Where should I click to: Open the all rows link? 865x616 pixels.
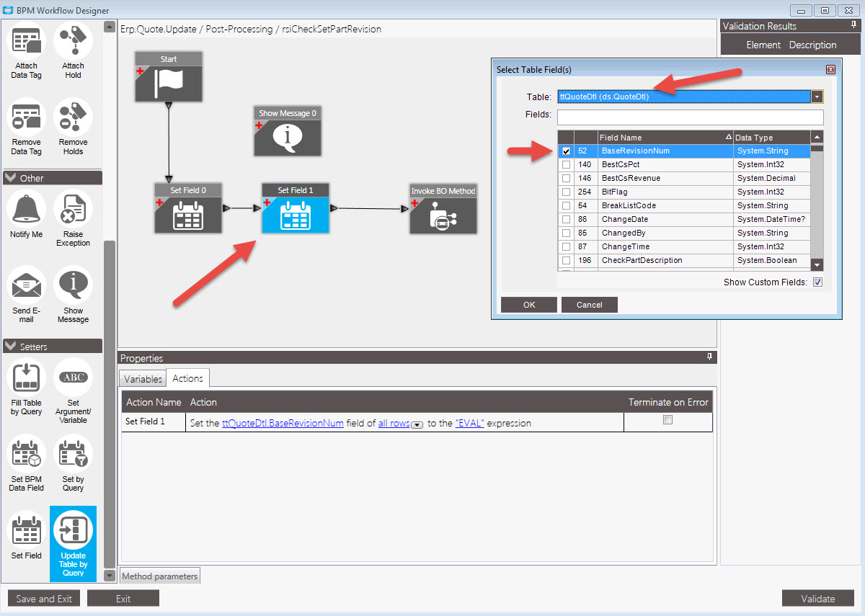pos(394,424)
